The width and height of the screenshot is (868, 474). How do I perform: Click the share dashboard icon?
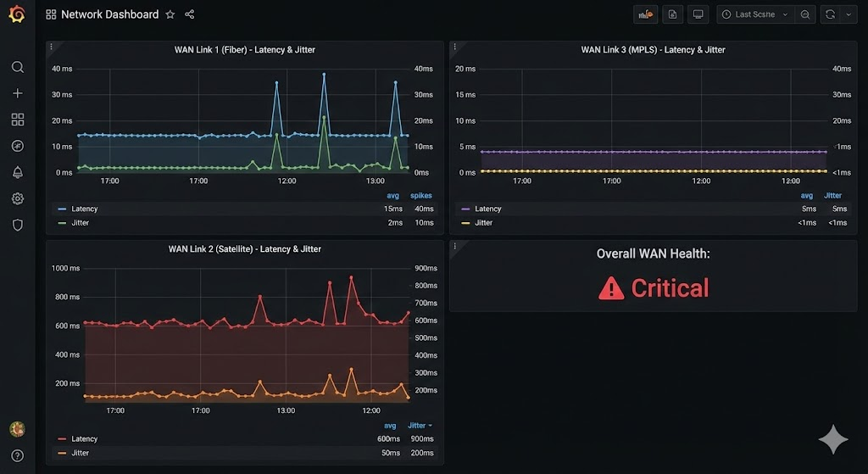pyautogui.click(x=189, y=14)
